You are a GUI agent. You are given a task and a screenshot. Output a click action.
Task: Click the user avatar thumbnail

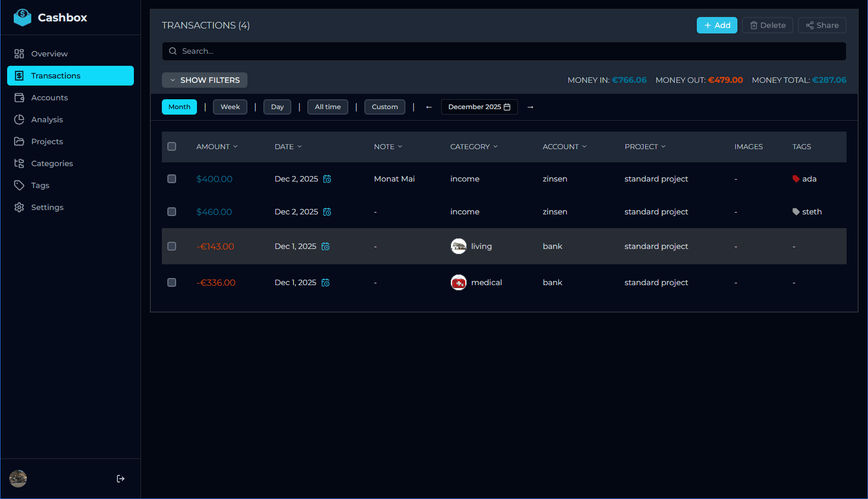(18, 479)
